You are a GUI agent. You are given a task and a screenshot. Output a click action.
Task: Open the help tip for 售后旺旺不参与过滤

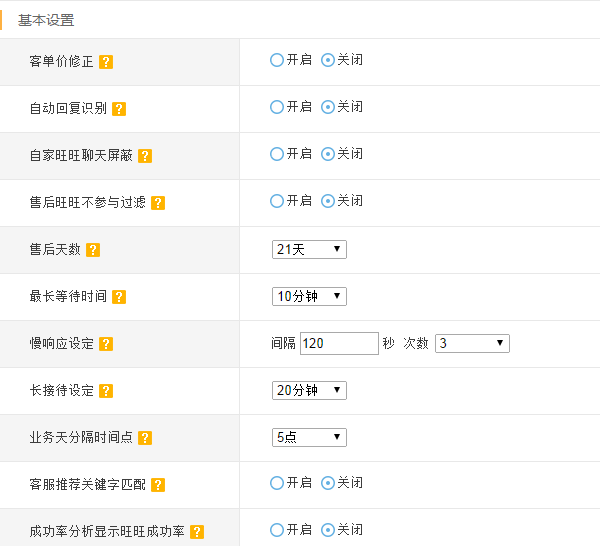pos(158,203)
